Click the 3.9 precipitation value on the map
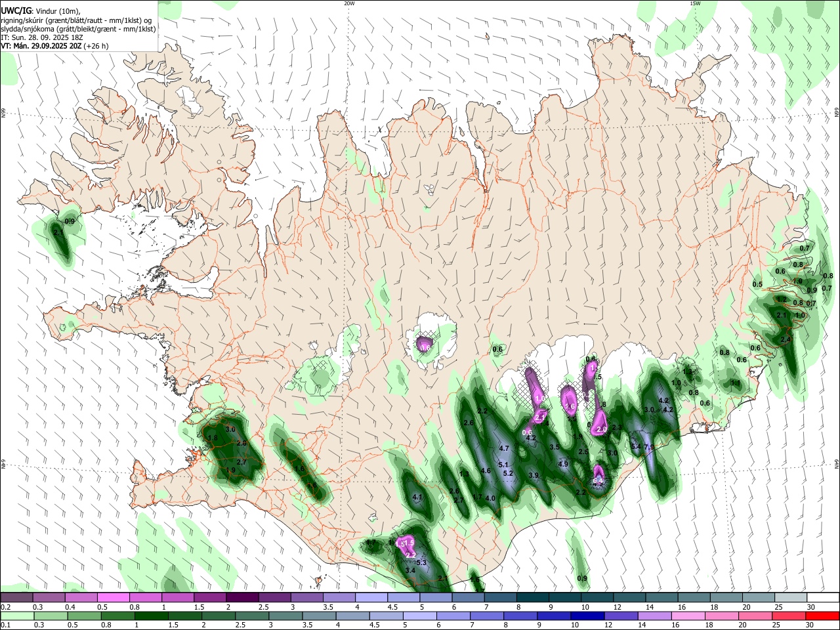The width and height of the screenshot is (840, 630). (x=534, y=475)
